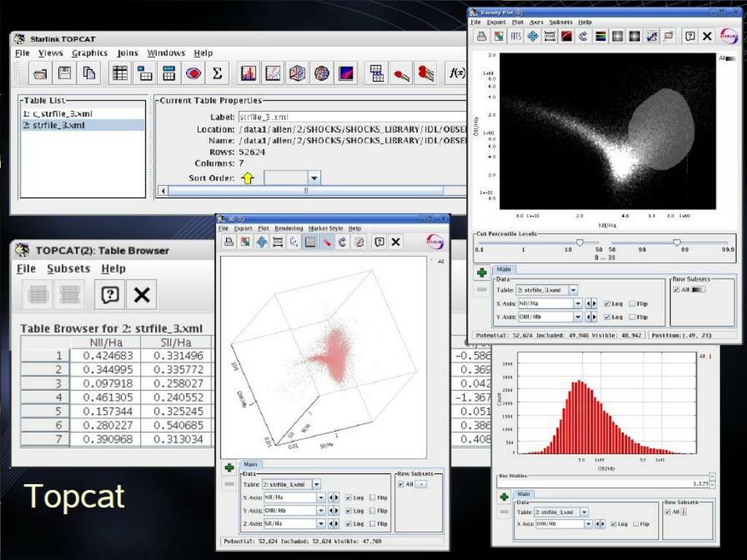Open the red-blue Row Subsets icon
Image resolution: width=747 pixels, height=560 pixels.
tap(193, 74)
